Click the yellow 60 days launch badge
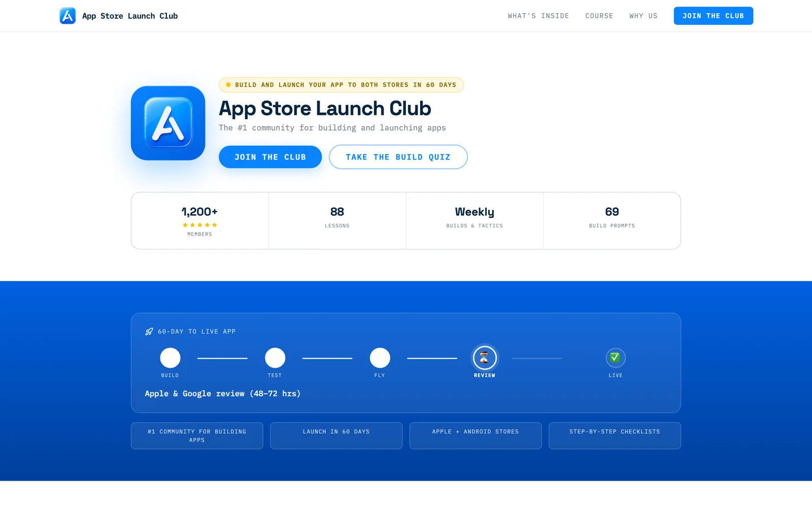This screenshot has height=508, width=812. [x=341, y=85]
